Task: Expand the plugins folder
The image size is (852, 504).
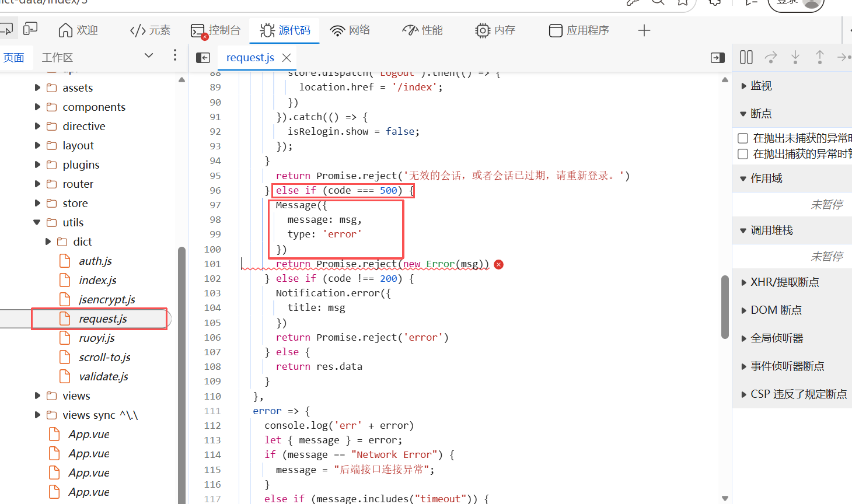Action: (x=37, y=165)
